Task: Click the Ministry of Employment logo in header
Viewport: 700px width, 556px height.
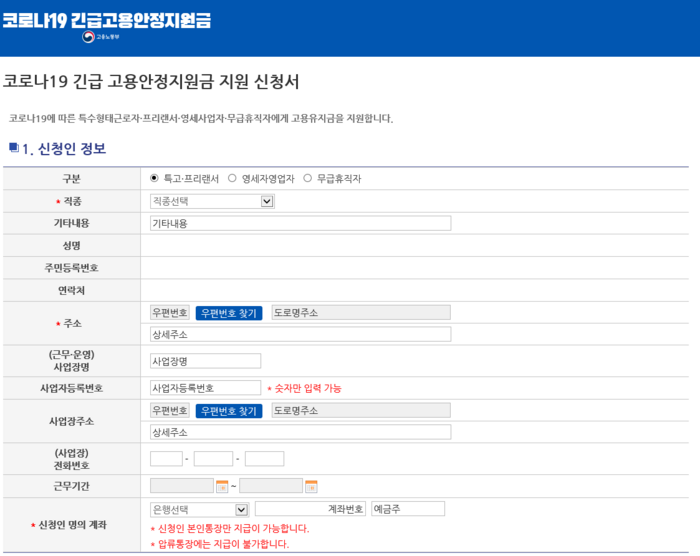Action: tap(100, 37)
